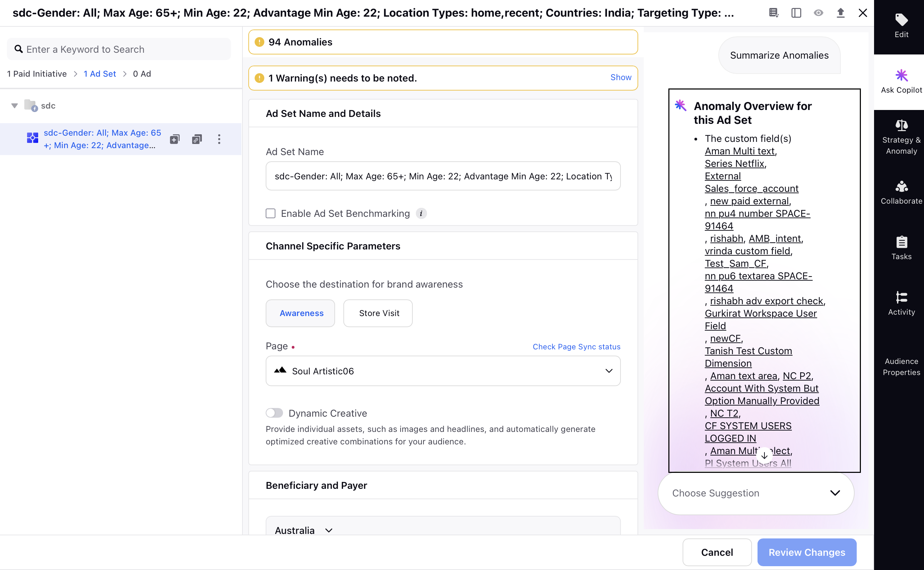Toggle split panel layout icon
This screenshot has height=570, width=924.
click(796, 13)
